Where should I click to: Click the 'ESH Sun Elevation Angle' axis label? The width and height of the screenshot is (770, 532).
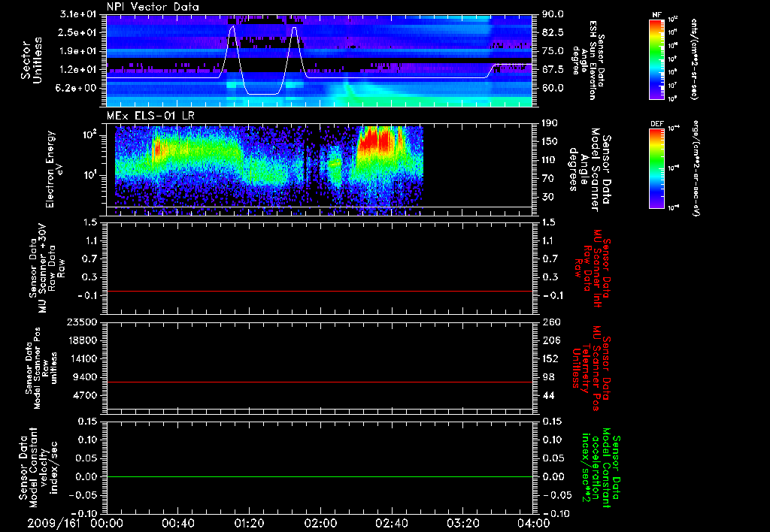588,60
